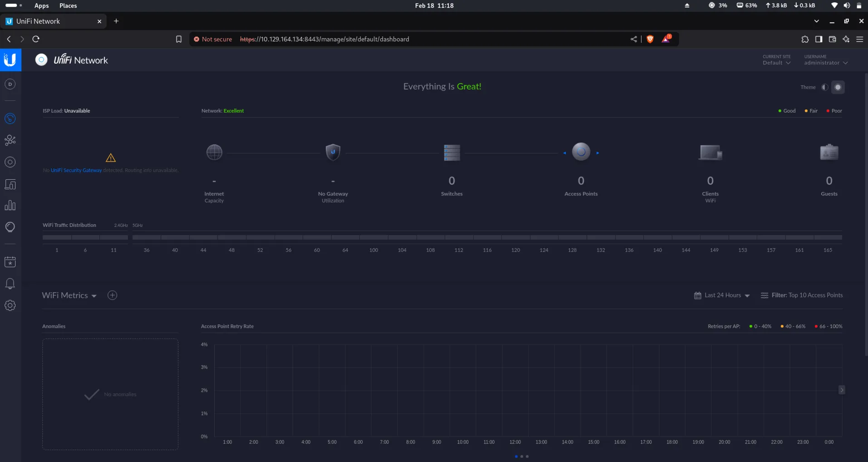The image size is (868, 462).
Task: Select the UniFi Network browser tab
Action: pos(53,21)
